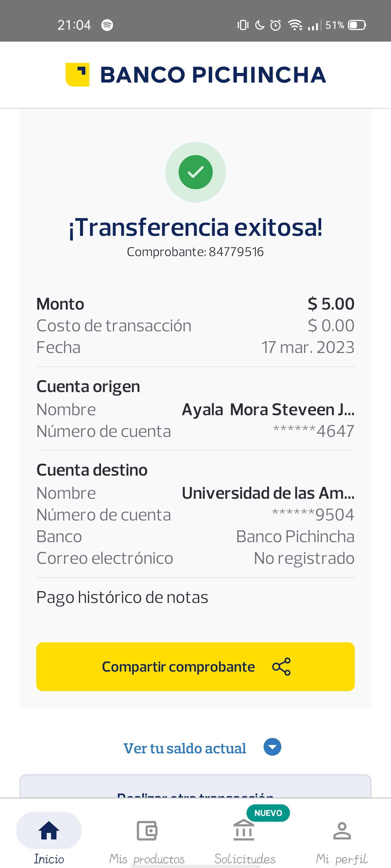Tap the green success checkmark icon
The width and height of the screenshot is (391, 868).
(x=195, y=172)
